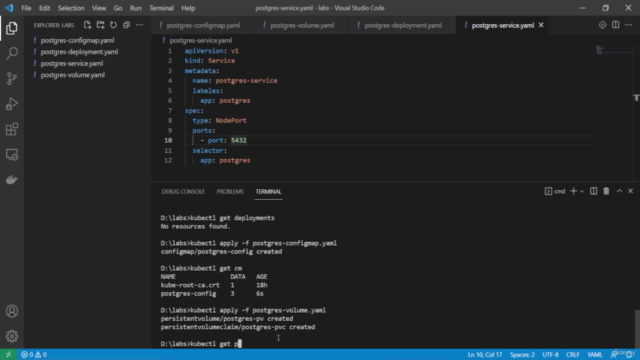Open terminal launch profile dropdown arrow
640x360 pixels.
click(582, 191)
